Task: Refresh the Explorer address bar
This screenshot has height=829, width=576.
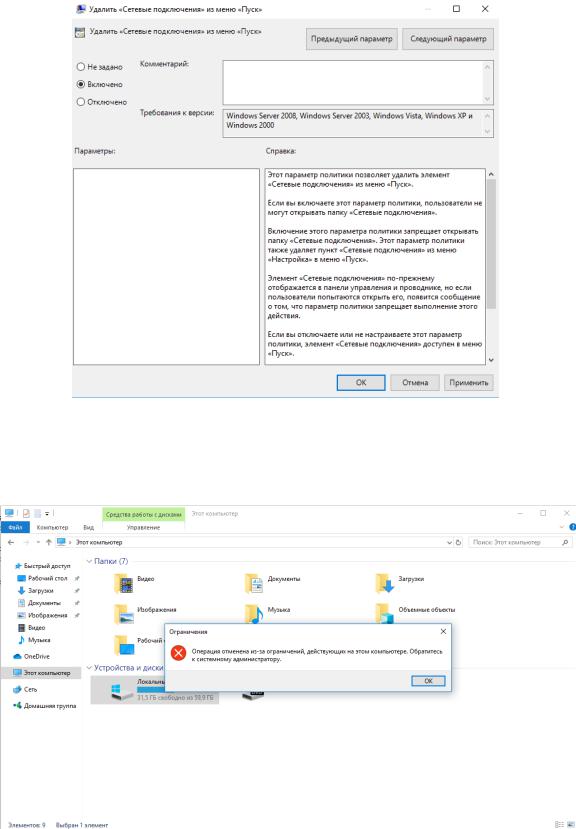Action: point(459,542)
